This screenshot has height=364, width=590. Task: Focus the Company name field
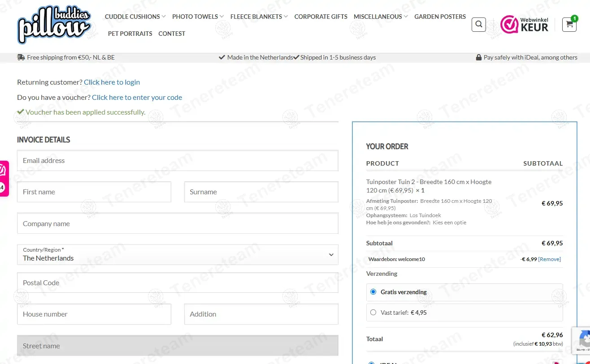178,223
